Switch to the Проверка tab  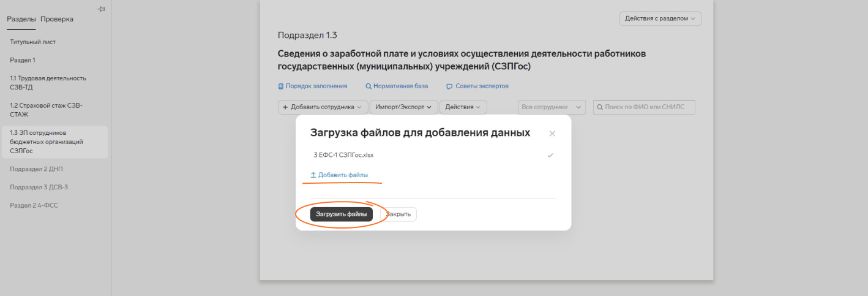[57, 19]
